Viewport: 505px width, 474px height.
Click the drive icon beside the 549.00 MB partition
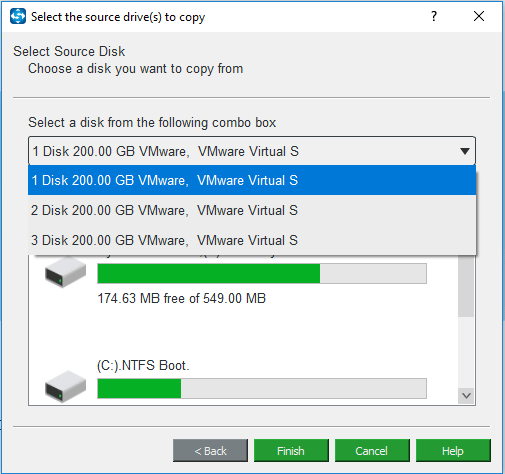pyautogui.click(x=65, y=273)
